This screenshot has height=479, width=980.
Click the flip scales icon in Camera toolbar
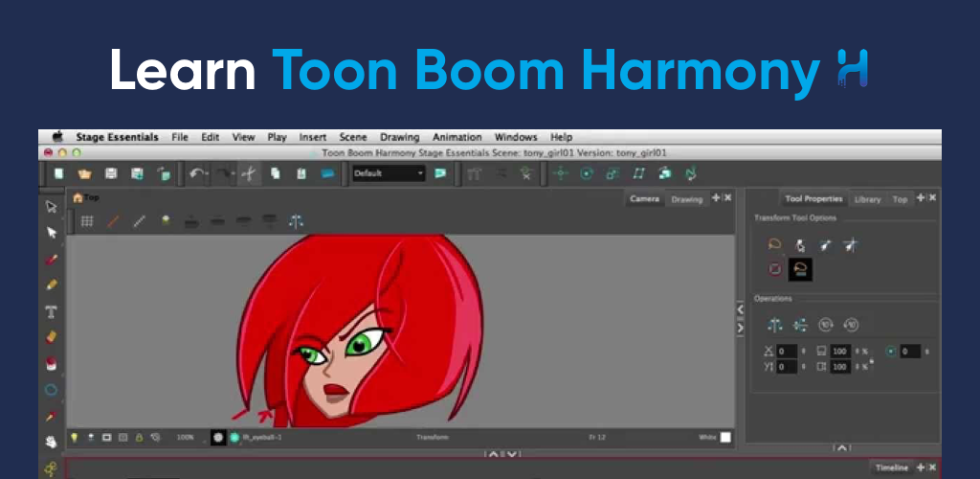coord(297,220)
